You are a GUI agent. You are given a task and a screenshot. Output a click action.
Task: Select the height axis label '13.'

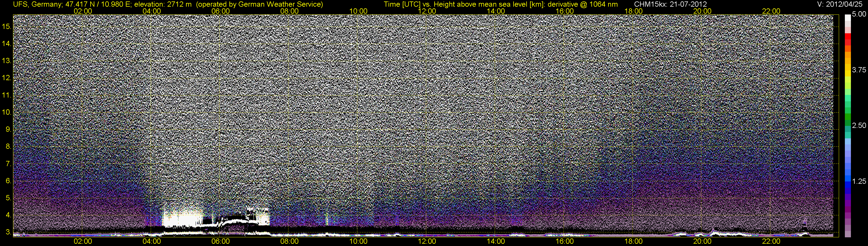click(6, 61)
